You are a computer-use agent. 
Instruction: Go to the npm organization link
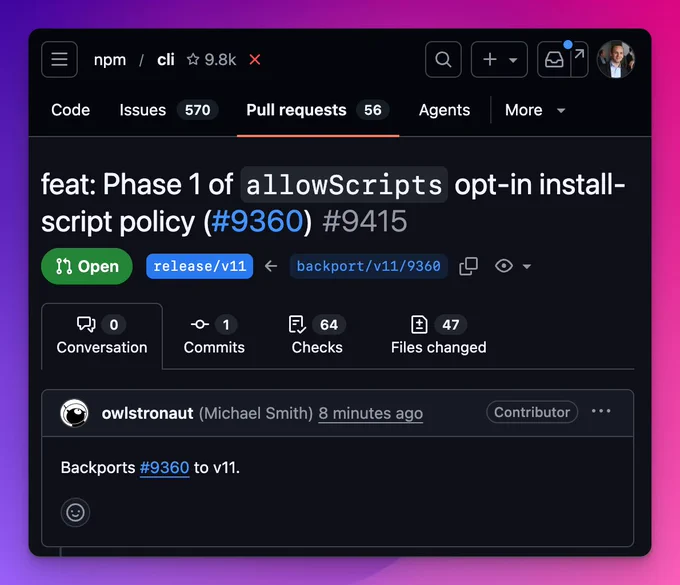[x=110, y=59]
